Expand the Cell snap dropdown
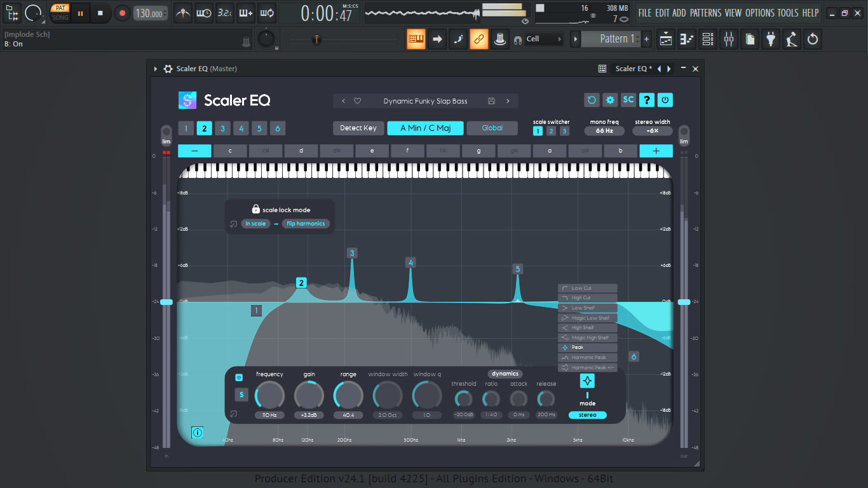 pyautogui.click(x=544, y=39)
